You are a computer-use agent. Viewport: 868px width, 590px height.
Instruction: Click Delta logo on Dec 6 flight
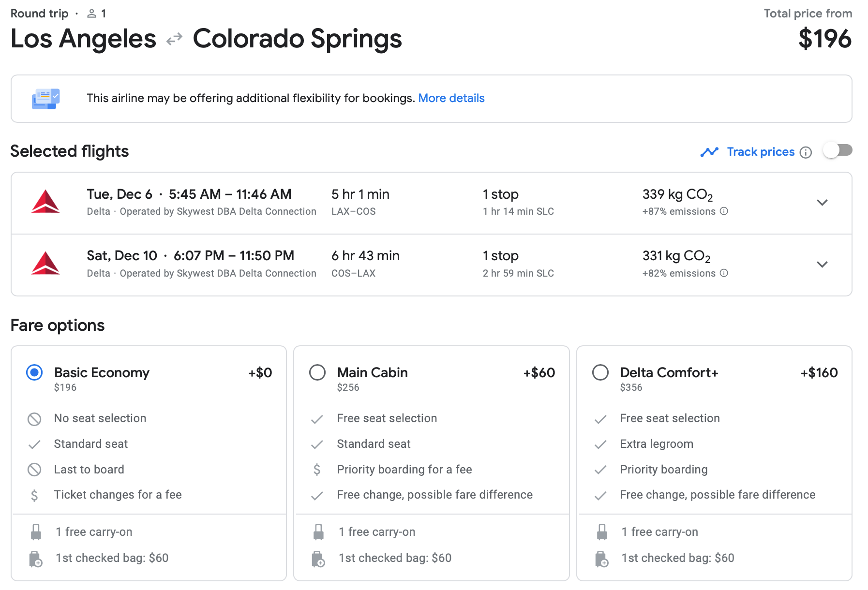pyautogui.click(x=45, y=202)
